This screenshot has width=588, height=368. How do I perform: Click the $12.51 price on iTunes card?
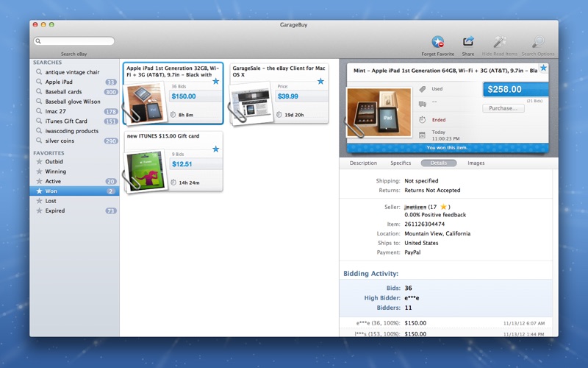click(182, 164)
